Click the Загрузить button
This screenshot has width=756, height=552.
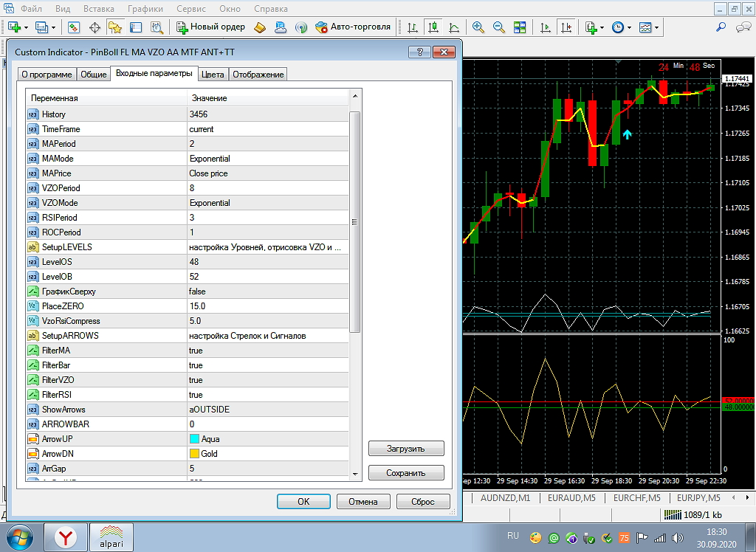click(x=406, y=449)
